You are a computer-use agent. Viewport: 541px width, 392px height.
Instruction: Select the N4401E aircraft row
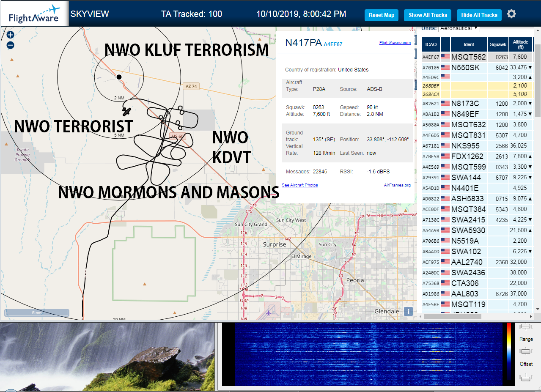click(478, 188)
